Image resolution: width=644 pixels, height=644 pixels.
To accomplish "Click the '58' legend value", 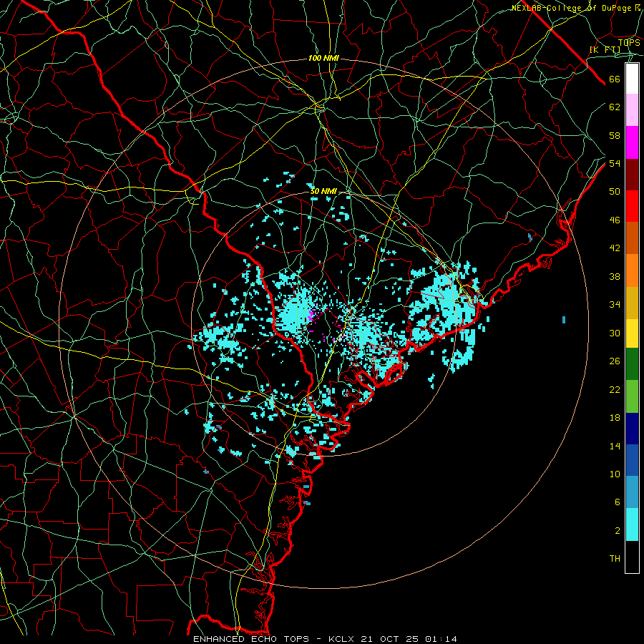I will click(615, 135).
